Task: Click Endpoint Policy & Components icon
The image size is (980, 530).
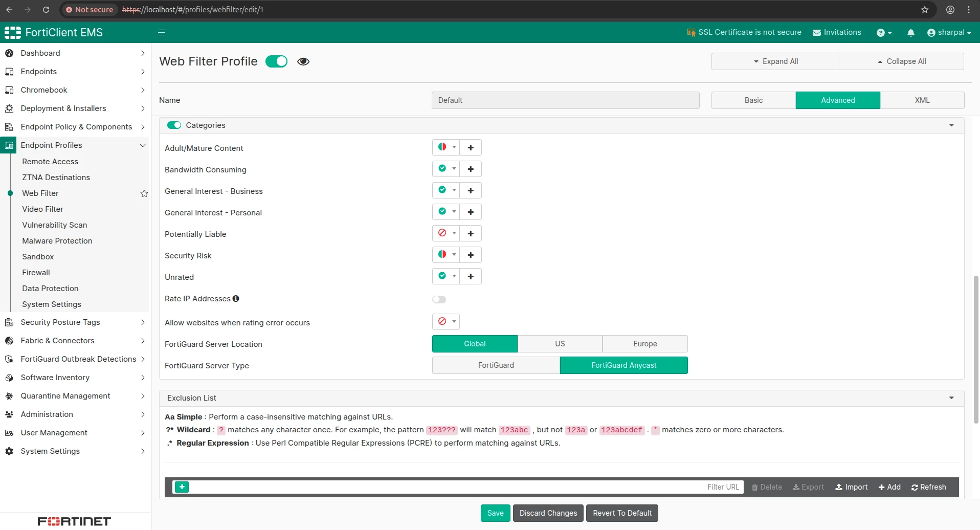Action: 9,127
